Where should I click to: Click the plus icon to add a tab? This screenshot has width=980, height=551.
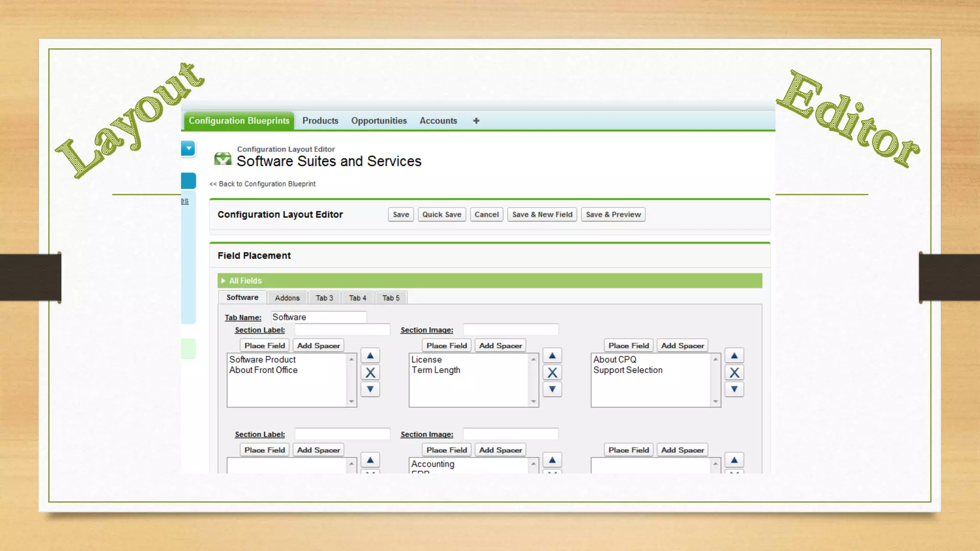point(476,121)
